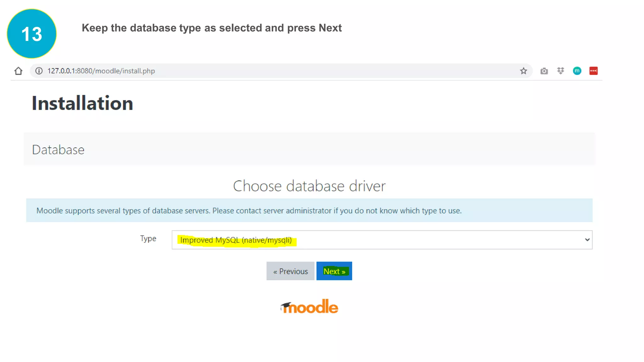
Task: Bookmark this page with the star icon
Action: point(523,71)
